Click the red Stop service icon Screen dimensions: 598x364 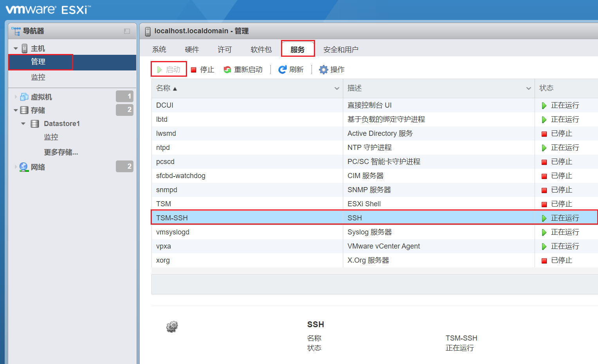tap(193, 70)
